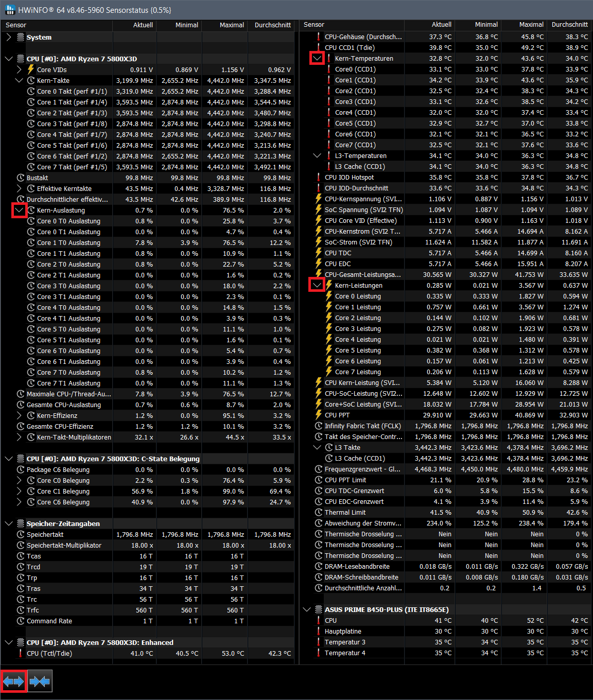Image resolution: width=593 pixels, height=700 pixels.
Task: Click the chip icon beside System
Action: (x=21, y=37)
